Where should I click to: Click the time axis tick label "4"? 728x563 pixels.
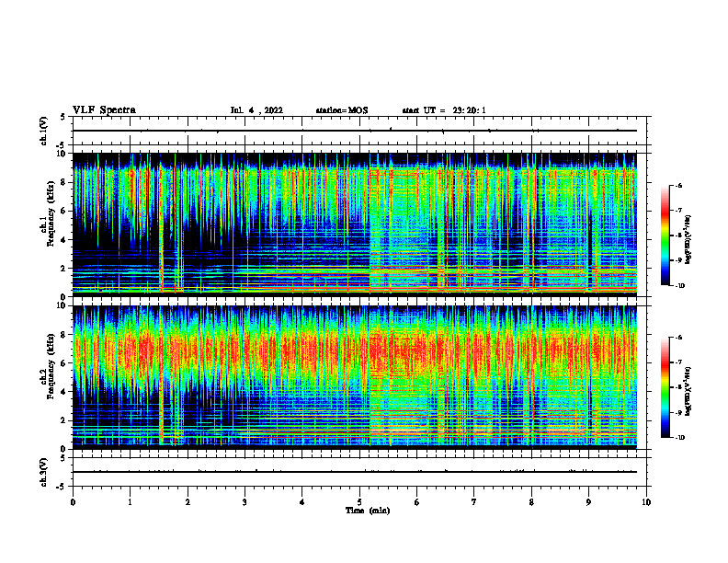(x=302, y=502)
